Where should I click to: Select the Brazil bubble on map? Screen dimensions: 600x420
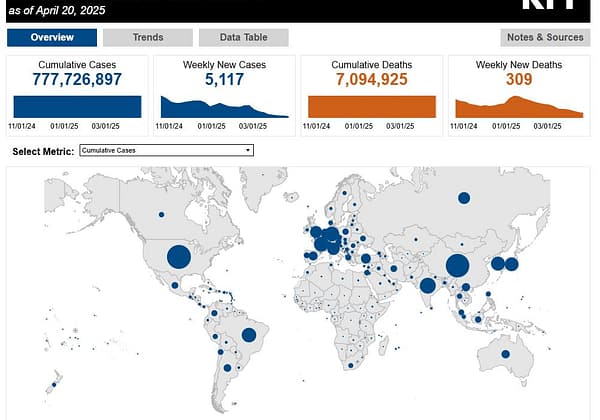[x=249, y=335]
